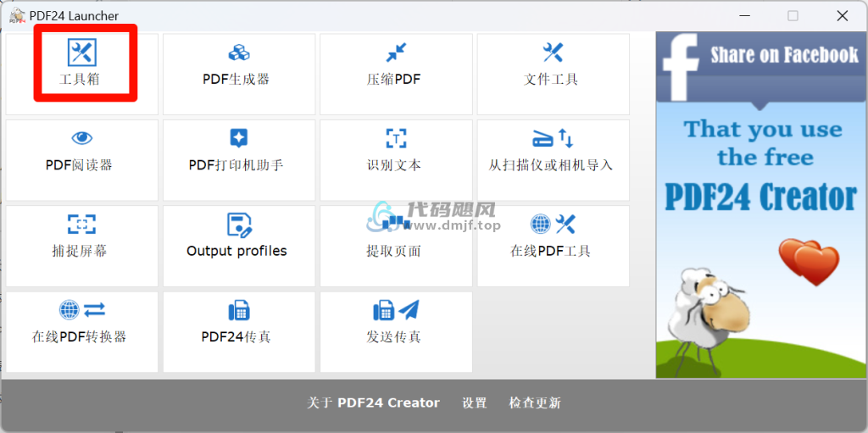
Task: Click the 文件工具 label
Action: [551, 80]
